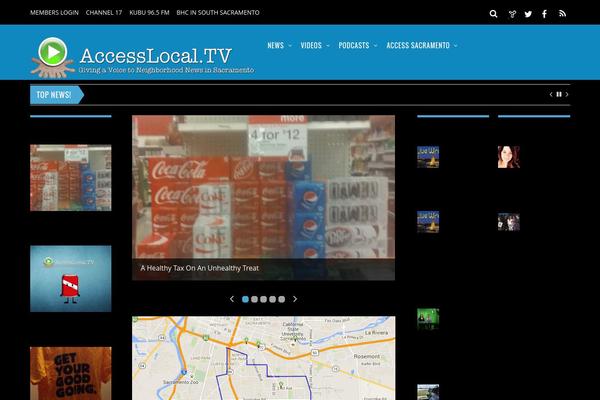This screenshot has height=400, width=600.
Task: Go to Members Login link
Action: tap(54, 13)
